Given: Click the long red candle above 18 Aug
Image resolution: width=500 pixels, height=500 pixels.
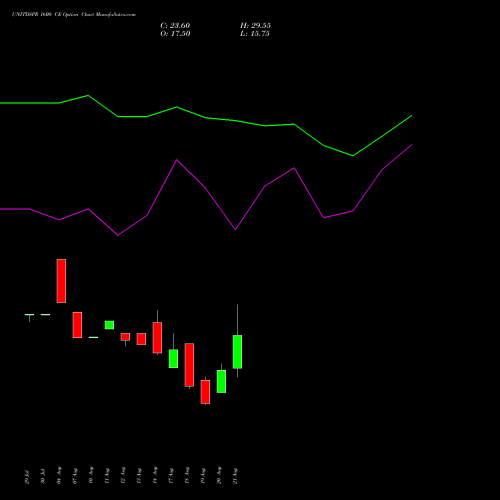Looking at the screenshot, I should coord(189,365).
